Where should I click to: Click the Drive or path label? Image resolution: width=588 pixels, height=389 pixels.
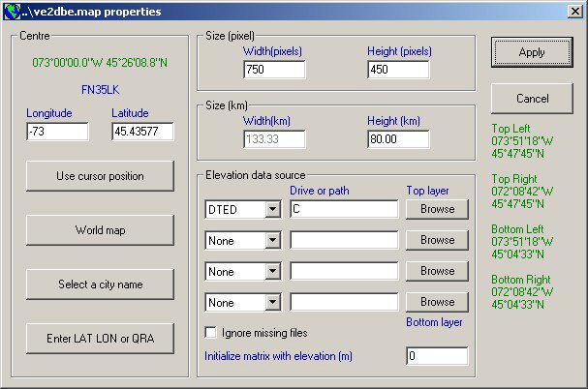tap(320, 191)
